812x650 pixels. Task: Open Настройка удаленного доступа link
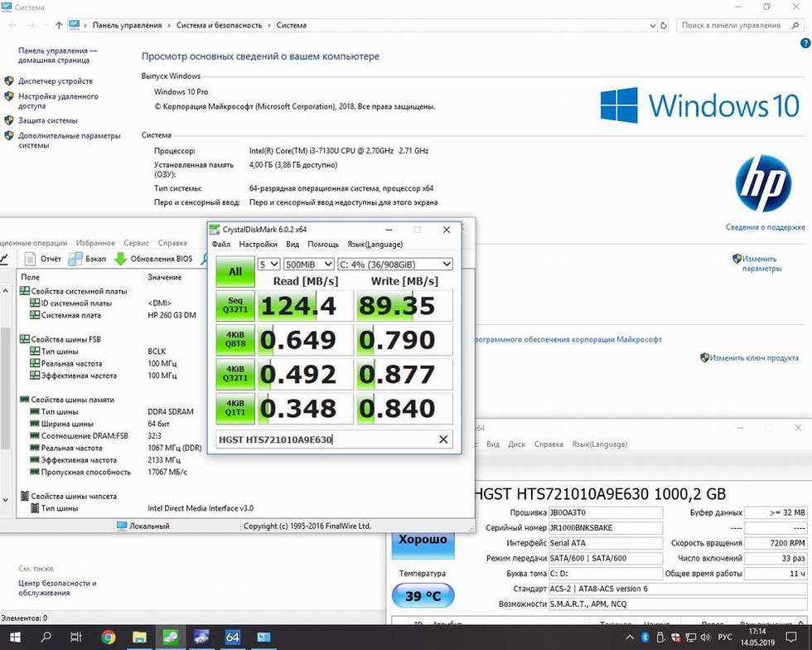point(58,100)
